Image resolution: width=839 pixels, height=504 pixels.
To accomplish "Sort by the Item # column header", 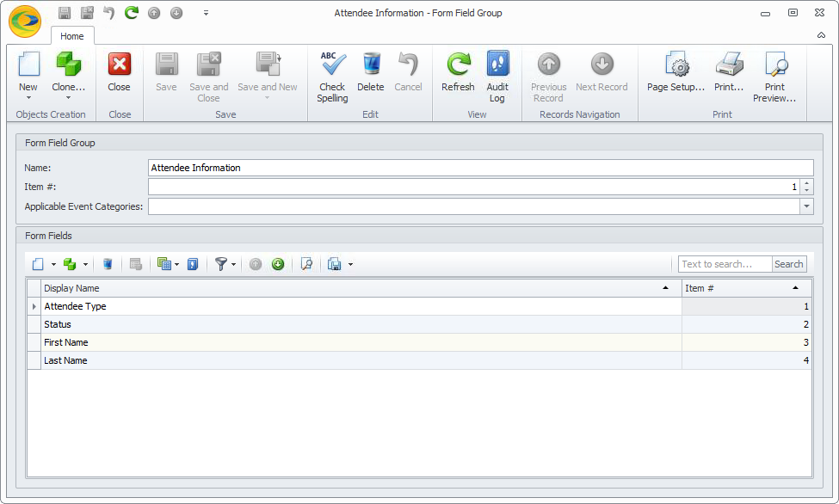I will [746, 288].
